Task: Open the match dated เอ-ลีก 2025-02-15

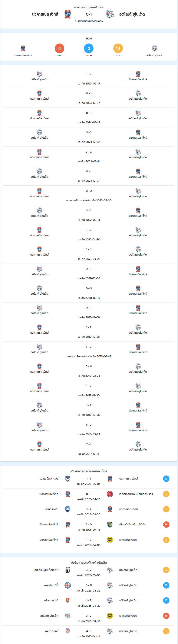Action: coord(89,78)
